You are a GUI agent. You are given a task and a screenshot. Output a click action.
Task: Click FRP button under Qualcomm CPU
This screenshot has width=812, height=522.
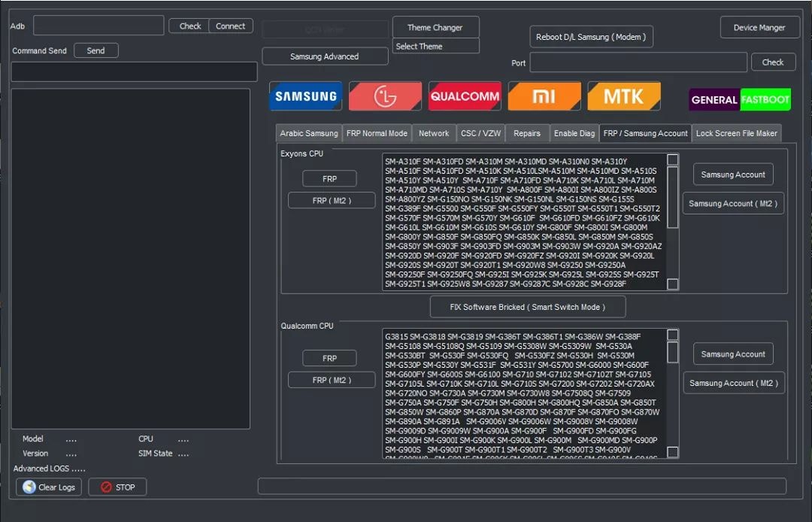329,358
